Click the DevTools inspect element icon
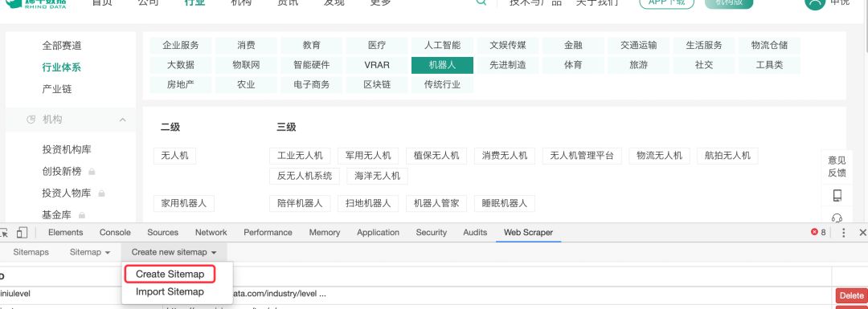This screenshot has height=309, width=868. click(3, 233)
